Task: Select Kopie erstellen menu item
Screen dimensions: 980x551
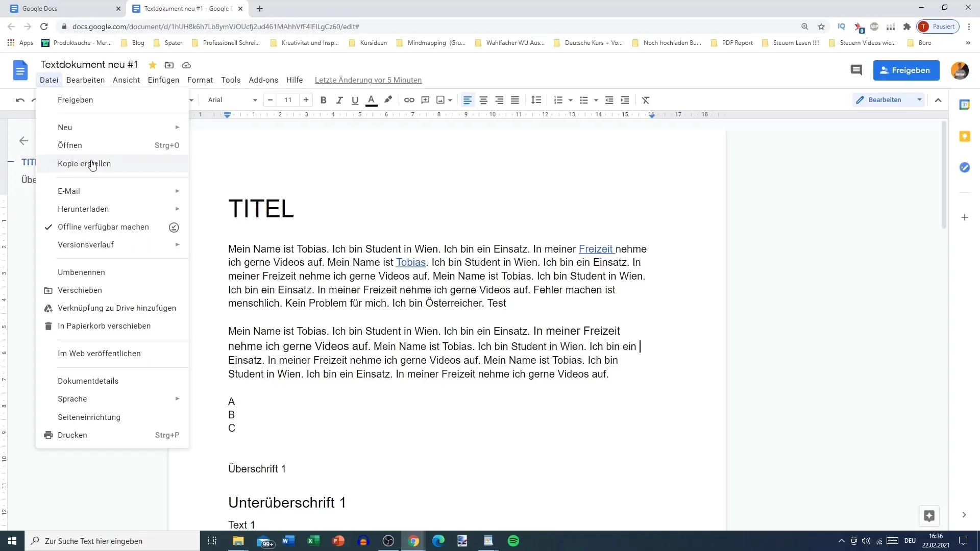Action: click(x=85, y=163)
